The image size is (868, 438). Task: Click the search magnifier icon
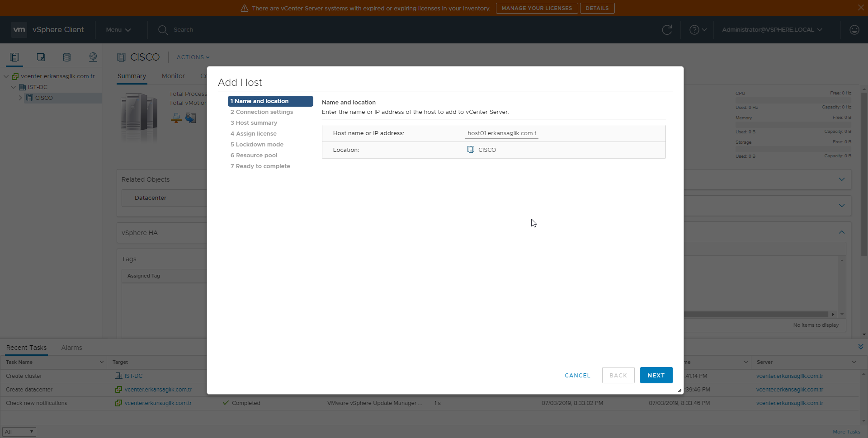pyautogui.click(x=163, y=30)
